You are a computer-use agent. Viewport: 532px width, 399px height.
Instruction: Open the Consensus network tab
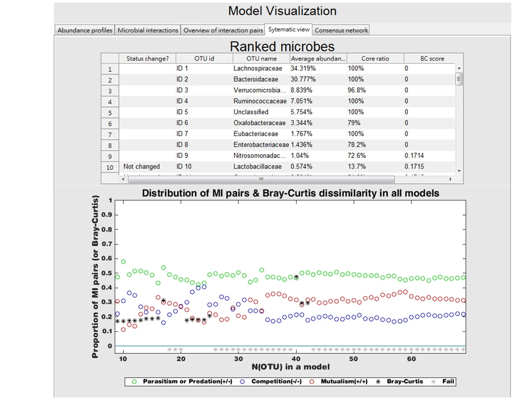click(341, 30)
